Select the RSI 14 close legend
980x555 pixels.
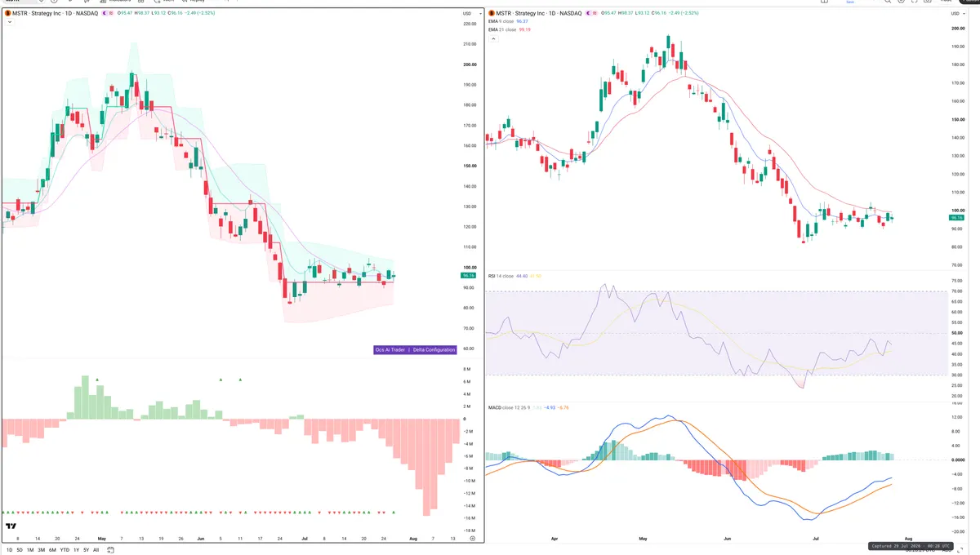click(x=501, y=276)
